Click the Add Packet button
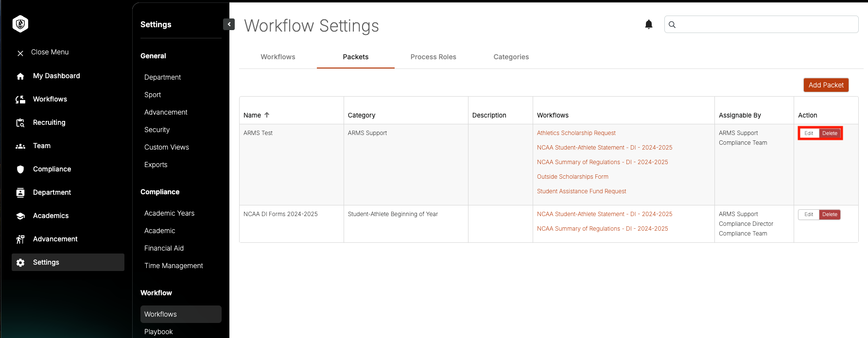The width and height of the screenshot is (868, 338). coord(826,85)
